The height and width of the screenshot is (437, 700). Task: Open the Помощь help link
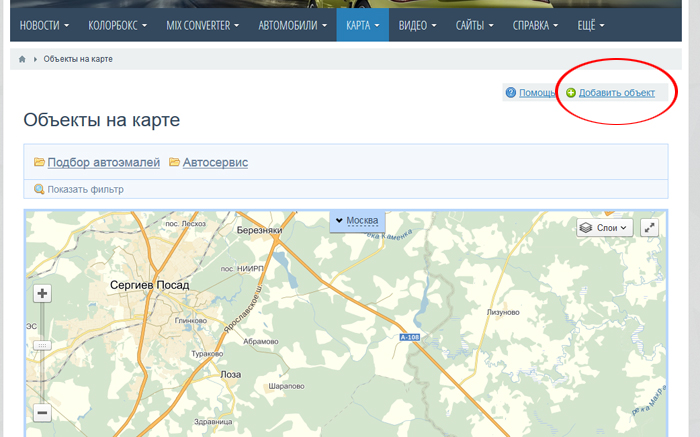(x=537, y=93)
